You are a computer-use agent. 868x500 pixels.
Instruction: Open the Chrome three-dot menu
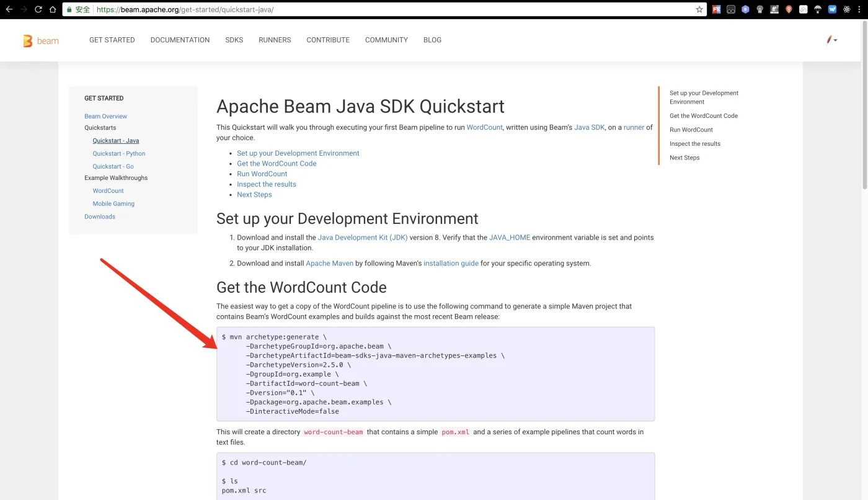pyautogui.click(x=860, y=9)
